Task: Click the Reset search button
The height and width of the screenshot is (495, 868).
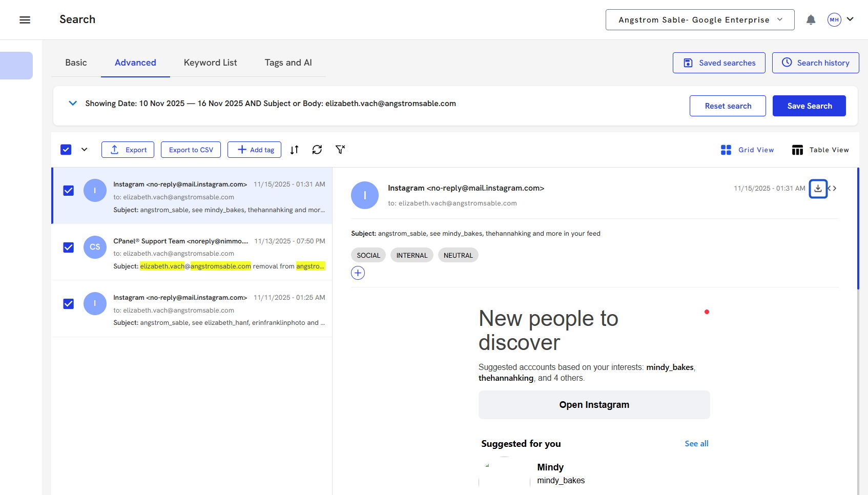Action: click(x=728, y=106)
